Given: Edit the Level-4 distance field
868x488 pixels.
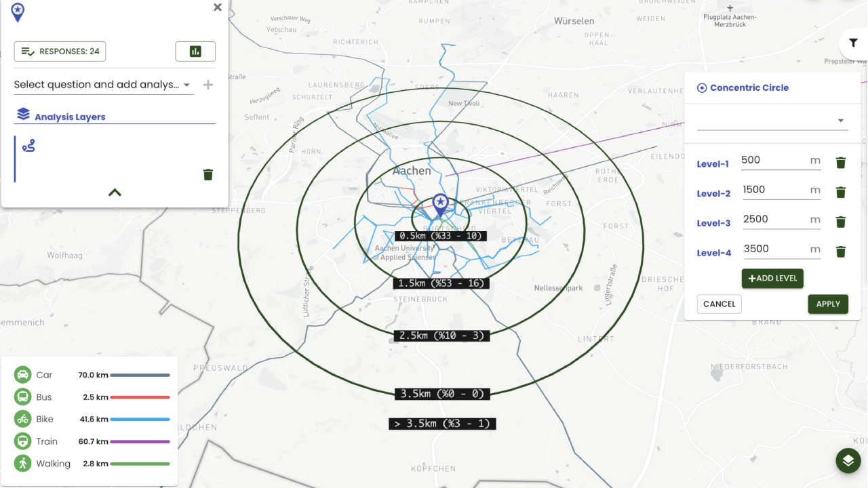Looking at the screenshot, I should coord(781,249).
